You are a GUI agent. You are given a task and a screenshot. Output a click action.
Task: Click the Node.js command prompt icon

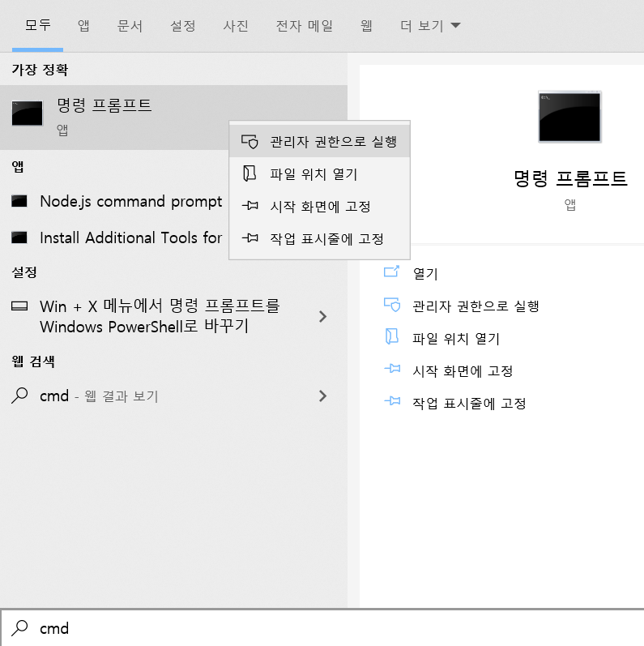(19, 201)
